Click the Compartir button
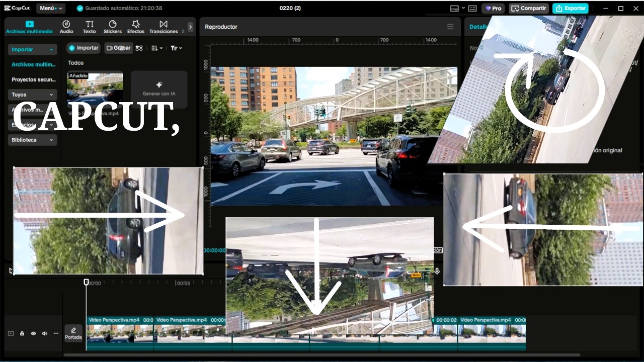 (x=529, y=9)
